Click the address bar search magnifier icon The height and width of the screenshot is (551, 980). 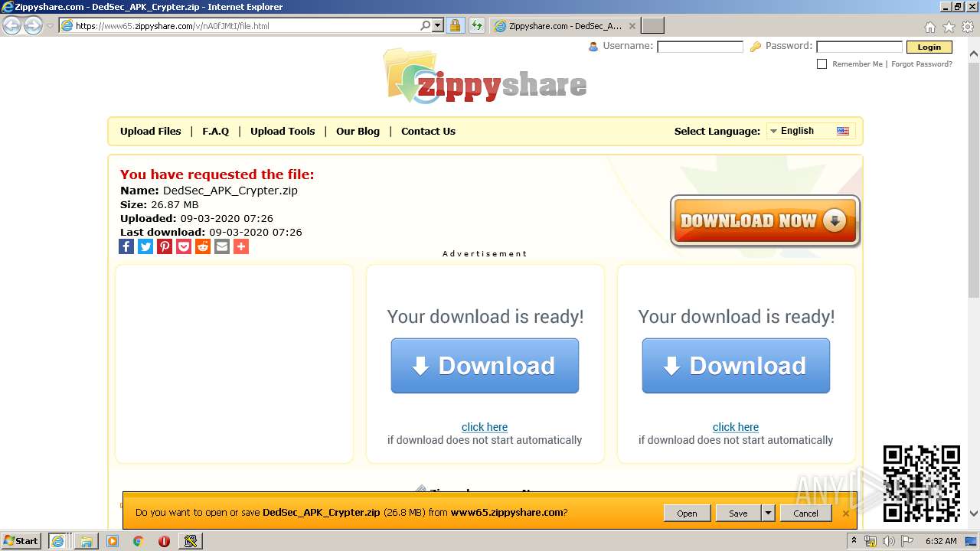pos(426,25)
